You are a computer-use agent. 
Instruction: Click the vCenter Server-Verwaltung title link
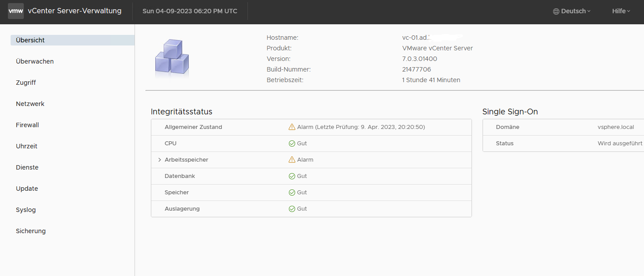75,11
